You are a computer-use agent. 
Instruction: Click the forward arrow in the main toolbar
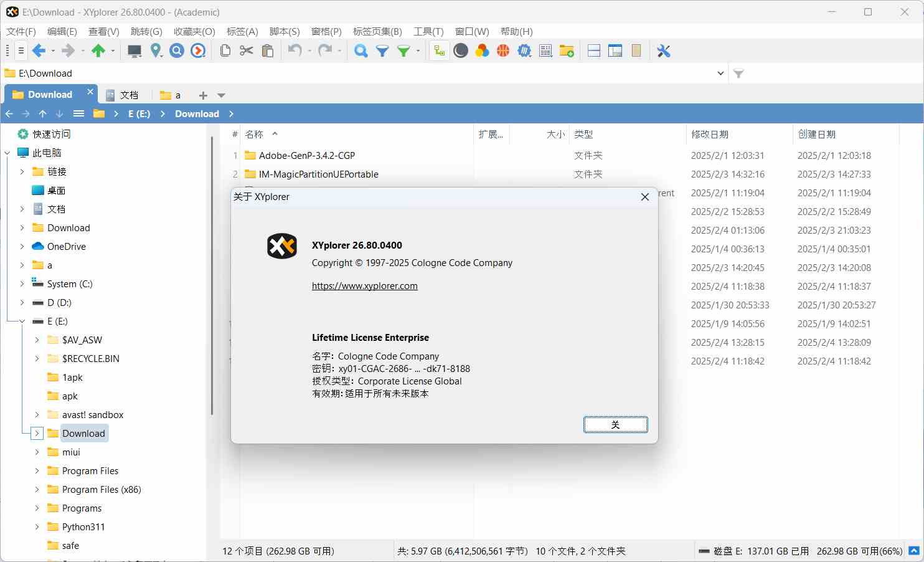tap(68, 51)
